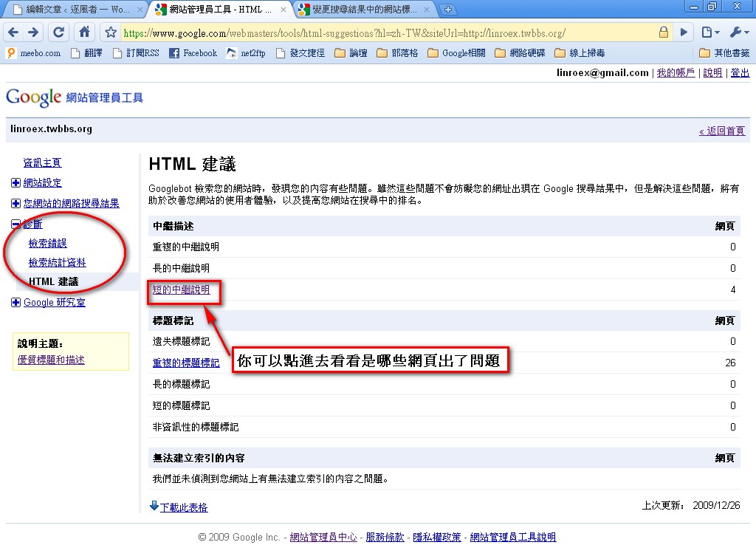Reload the page with the refresh icon
Image resolution: width=756 pixels, height=545 pixels.
[x=59, y=32]
